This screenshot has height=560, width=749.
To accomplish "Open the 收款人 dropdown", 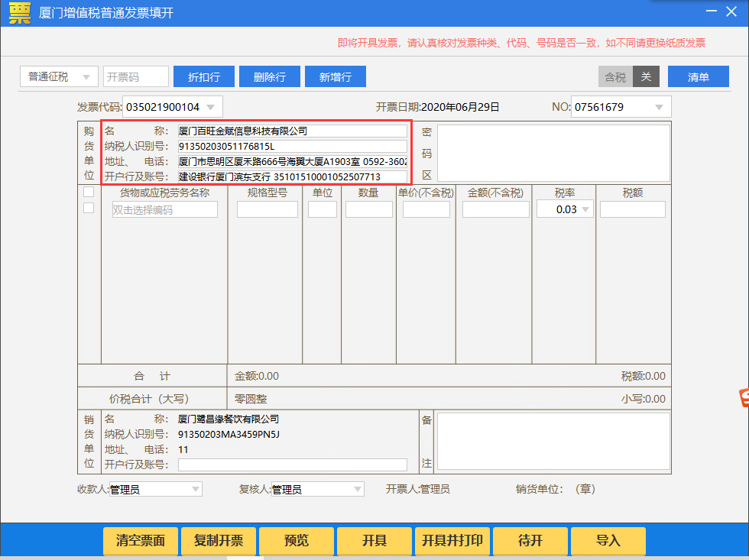I will 156,489.
